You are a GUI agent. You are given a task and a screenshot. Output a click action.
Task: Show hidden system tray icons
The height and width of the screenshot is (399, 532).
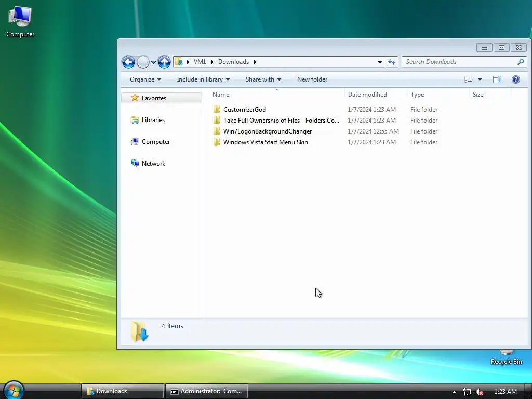(x=454, y=392)
